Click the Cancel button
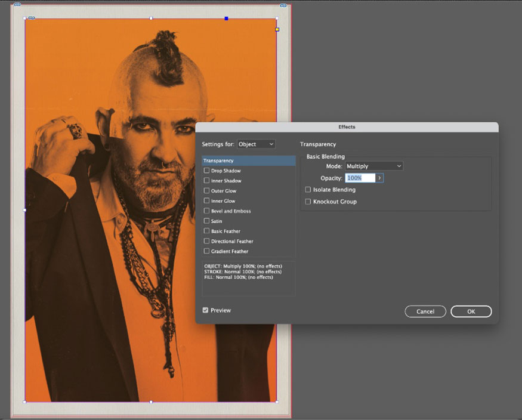The width and height of the screenshot is (522, 420). 425,311
